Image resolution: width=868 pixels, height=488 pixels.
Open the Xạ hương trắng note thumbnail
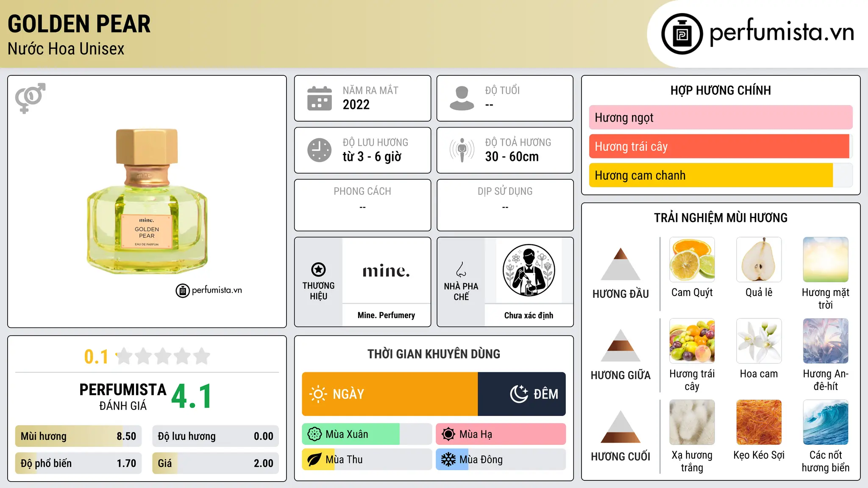click(x=692, y=422)
